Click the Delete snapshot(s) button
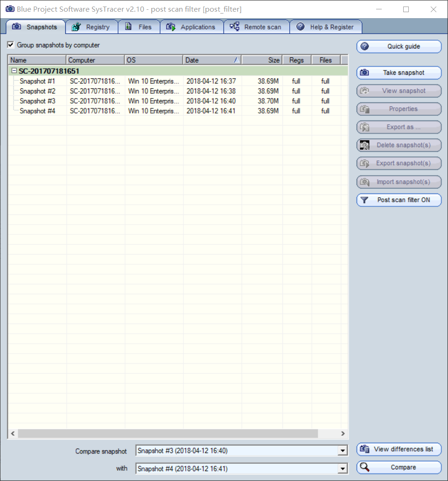 pyautogui.click(x=399, y=145)
